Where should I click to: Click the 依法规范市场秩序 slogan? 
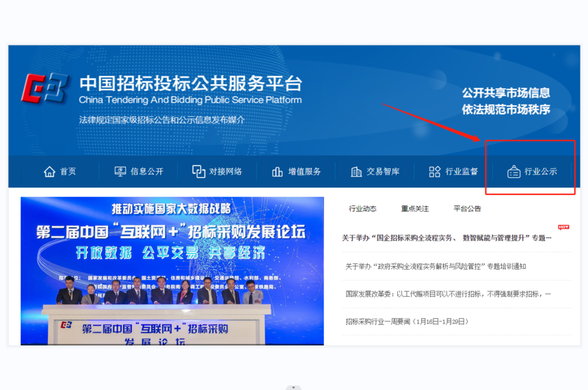[x=506, y=109]
